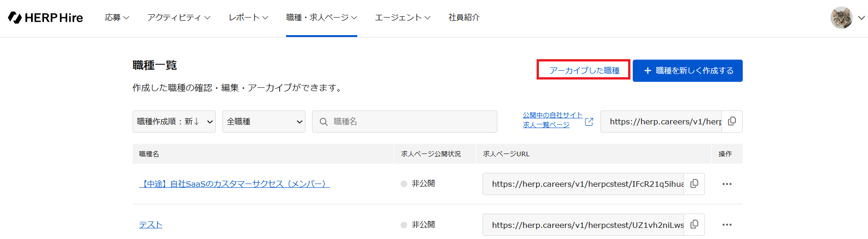The image size is (868, 239).
Task: Click the 職種を新しく作成する button
Action: pos(687,71)
